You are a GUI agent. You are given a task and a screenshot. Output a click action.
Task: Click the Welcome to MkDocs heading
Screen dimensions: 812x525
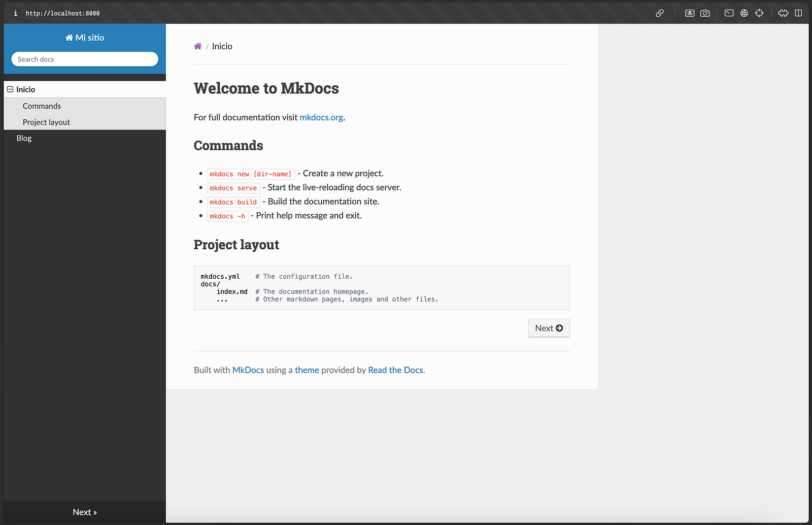[266, 88]
